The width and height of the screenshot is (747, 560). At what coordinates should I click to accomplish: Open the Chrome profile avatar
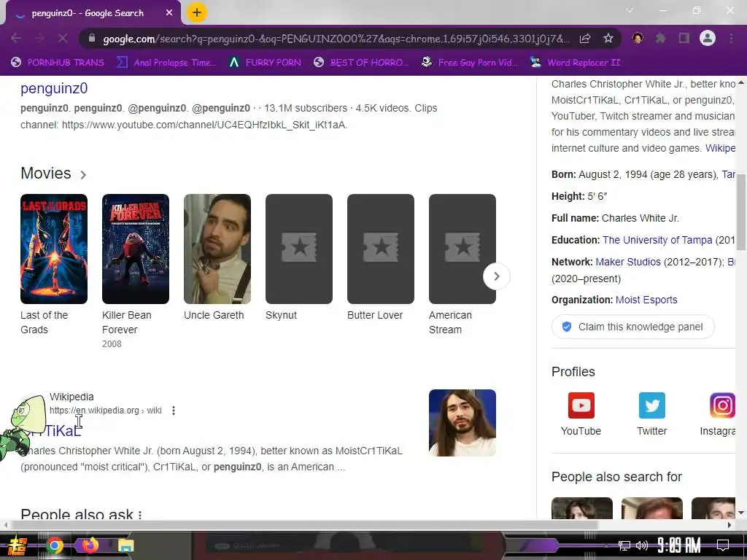(708, 38)
